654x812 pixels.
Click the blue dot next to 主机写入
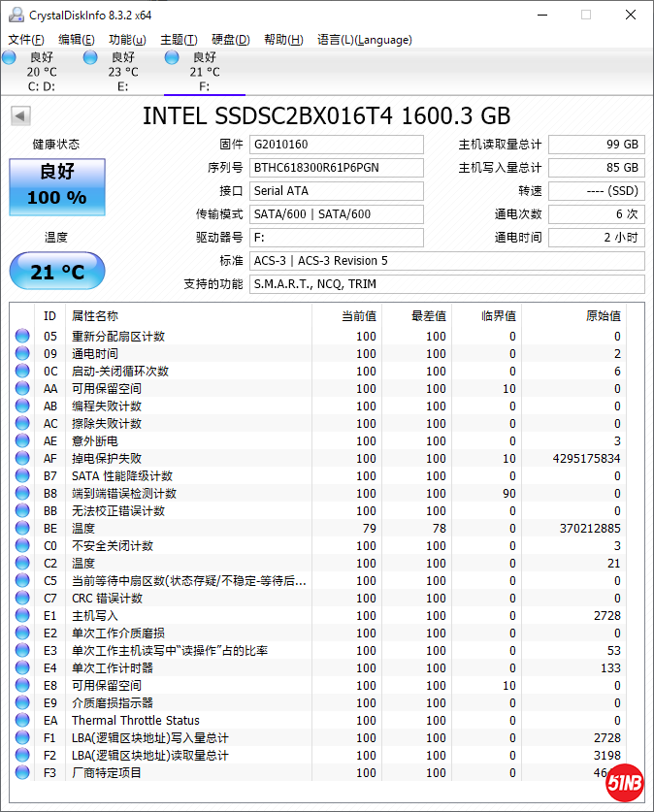22,615
